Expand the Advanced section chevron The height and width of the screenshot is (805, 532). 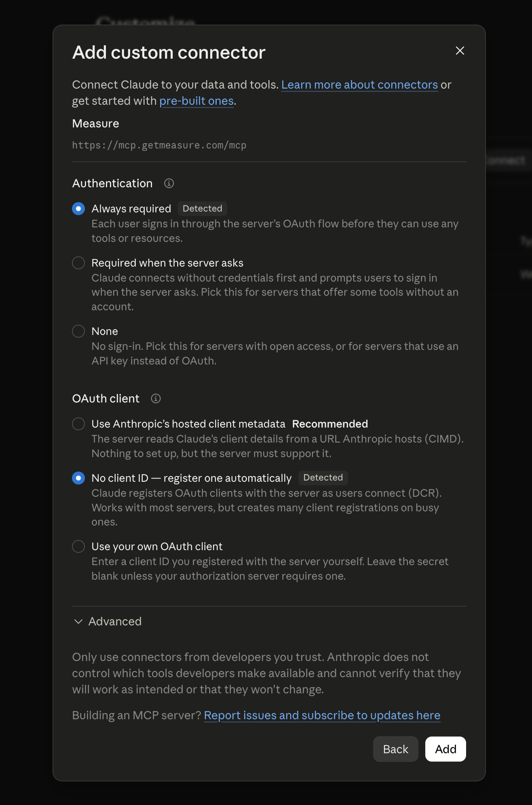click(78, 621)
